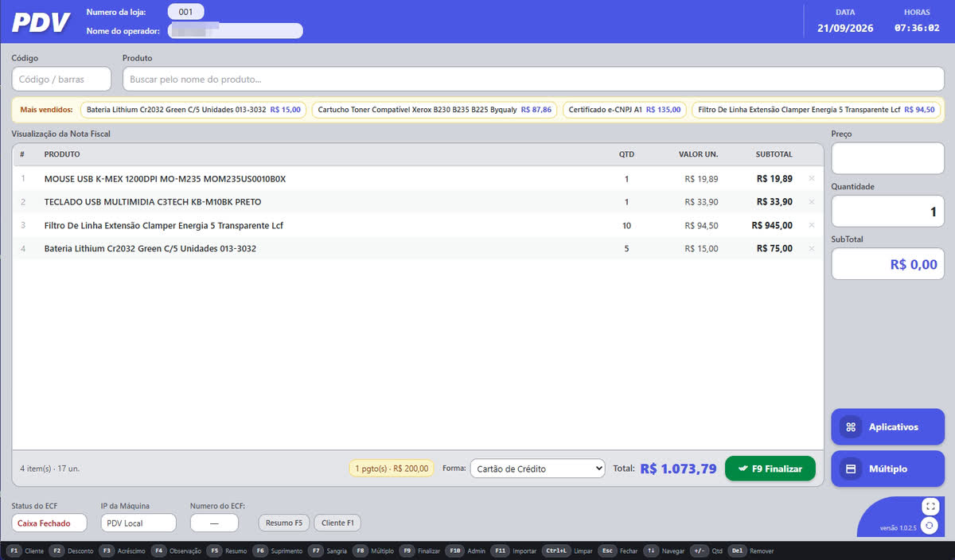
Task: Click the QTD column header
Action: pyautogui.click(x=626, y=154)
